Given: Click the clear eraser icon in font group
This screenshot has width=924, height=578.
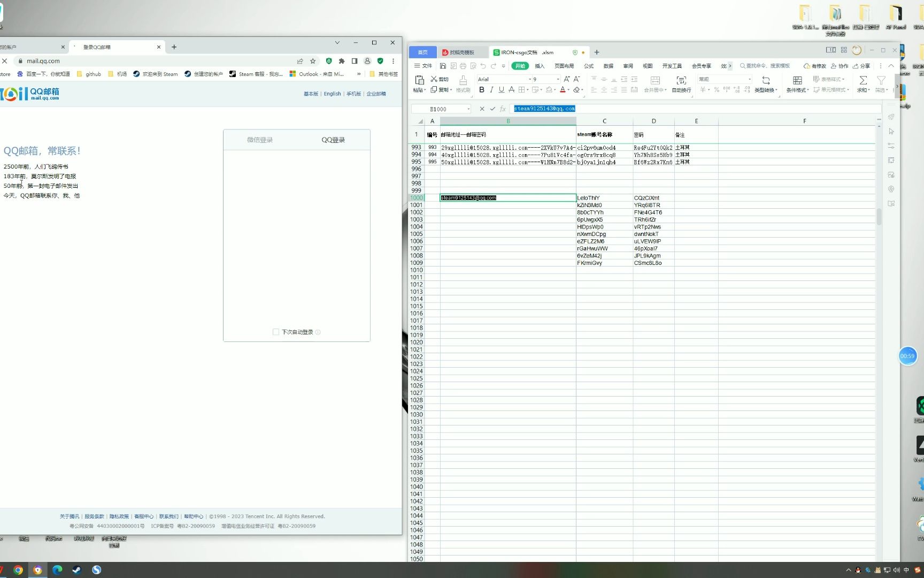Looking at the screenshot, I should click(576, 90).
